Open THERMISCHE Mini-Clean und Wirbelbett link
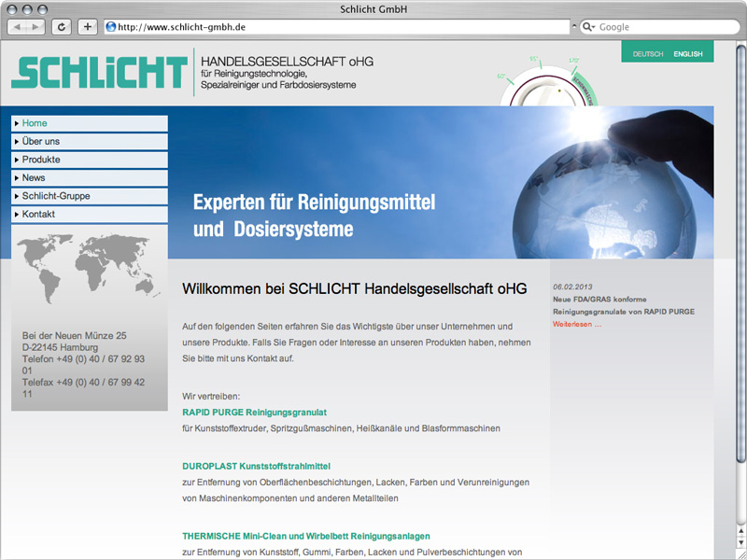Image resolution: width=747 pixels, height=560 pixels. click(306, 536)
